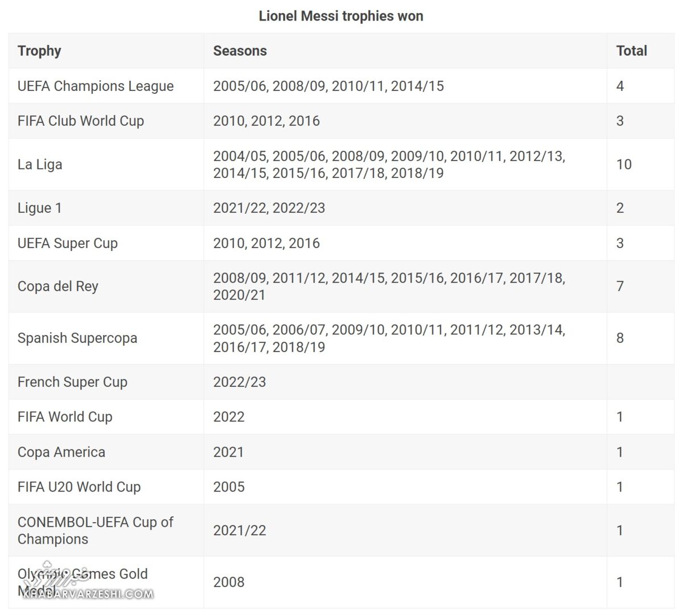The width and height of the screenshot is (683, 616).
Task: Click Copa del Rey total of 7
Action: [x=620, y=286]
